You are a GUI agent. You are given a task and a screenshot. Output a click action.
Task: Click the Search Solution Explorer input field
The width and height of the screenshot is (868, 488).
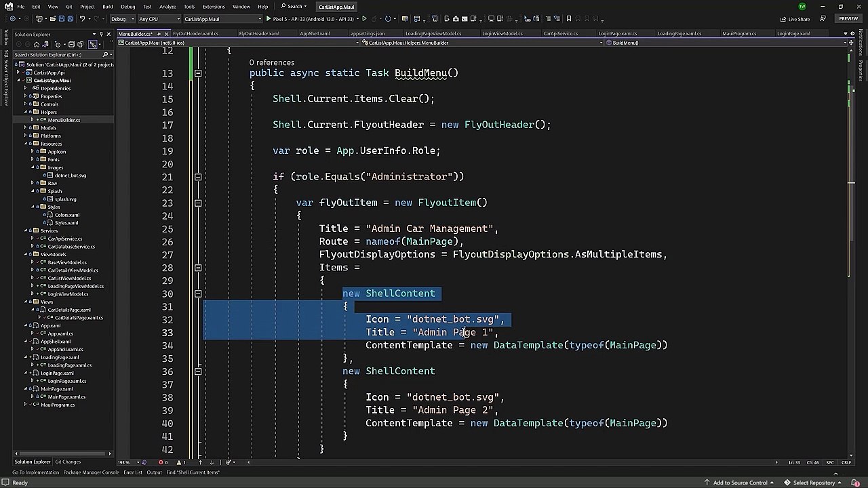click(58, 55)
